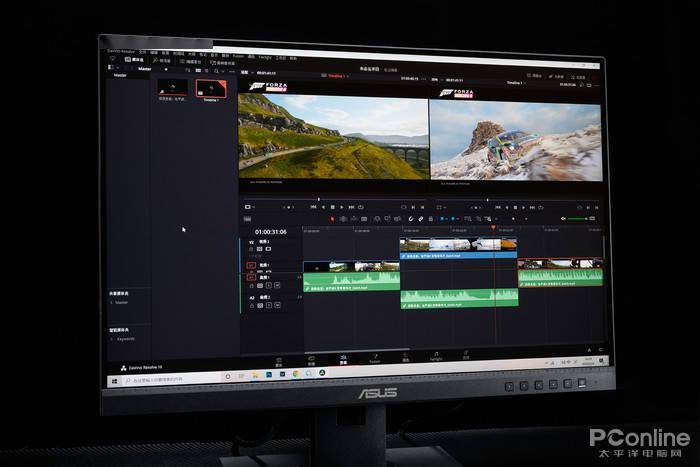Toggle timeline snapping magnet
The width and height of the screenshot is (700, 467).
[411, 219]
